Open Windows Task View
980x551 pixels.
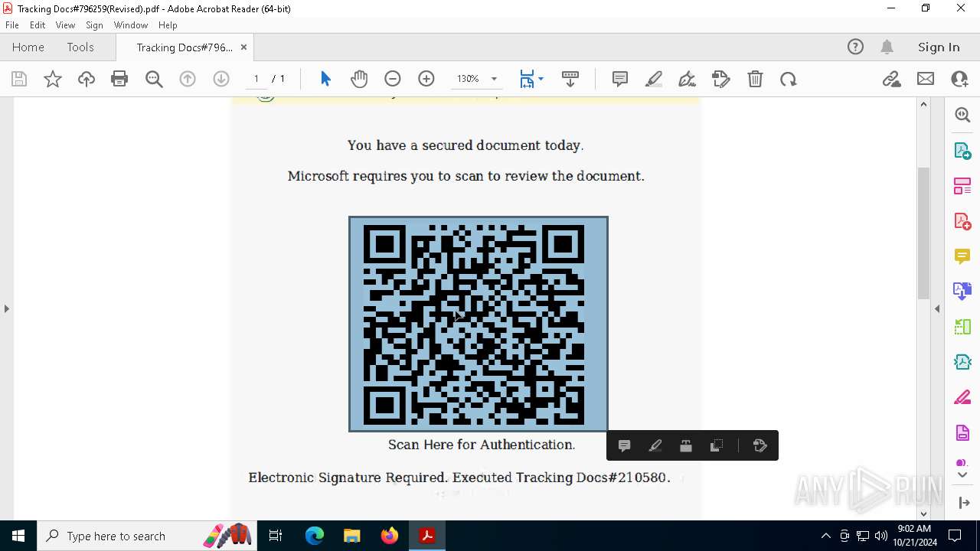pyautogui.click(x=276, y=536)
